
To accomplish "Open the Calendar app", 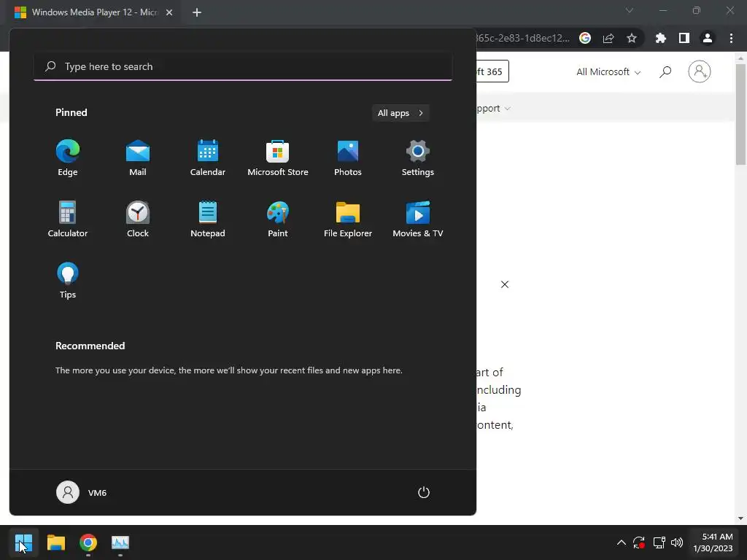I will point(208,157).
